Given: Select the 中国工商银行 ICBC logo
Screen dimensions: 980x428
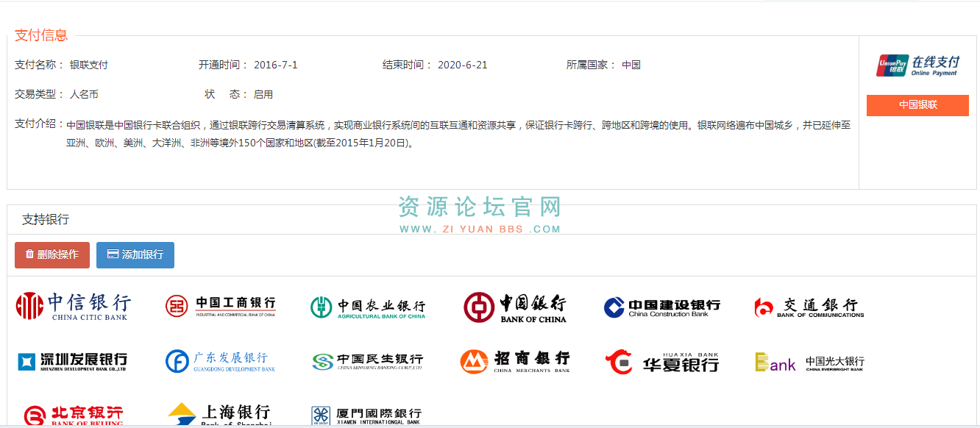Looking at the screenshot, I should (x=221, y=307).
